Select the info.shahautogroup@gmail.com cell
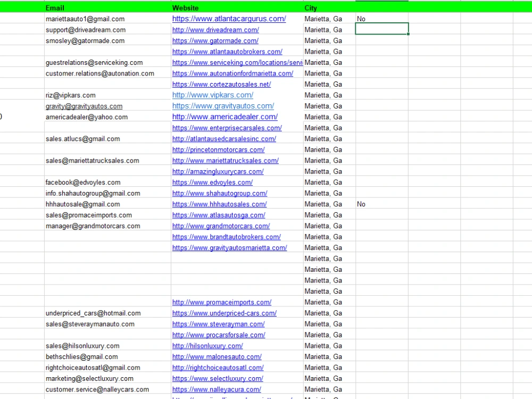The height and width of the screenshot is (399, 532). (x=107, y=193)
